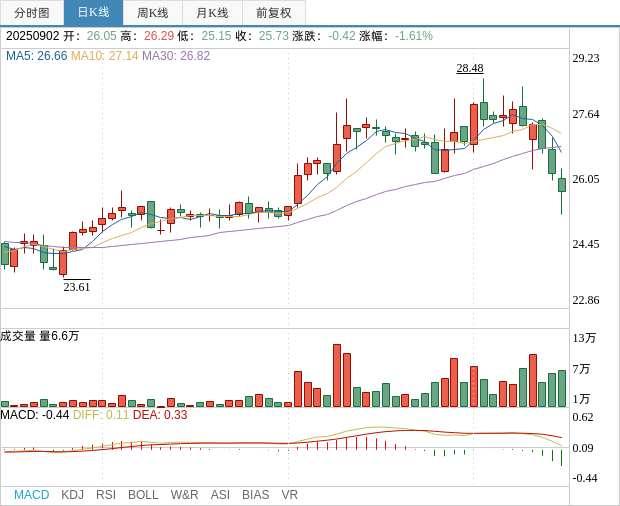Switch to the 月K线 tab
Screen dimensions: 620x506
click(212, 13)
